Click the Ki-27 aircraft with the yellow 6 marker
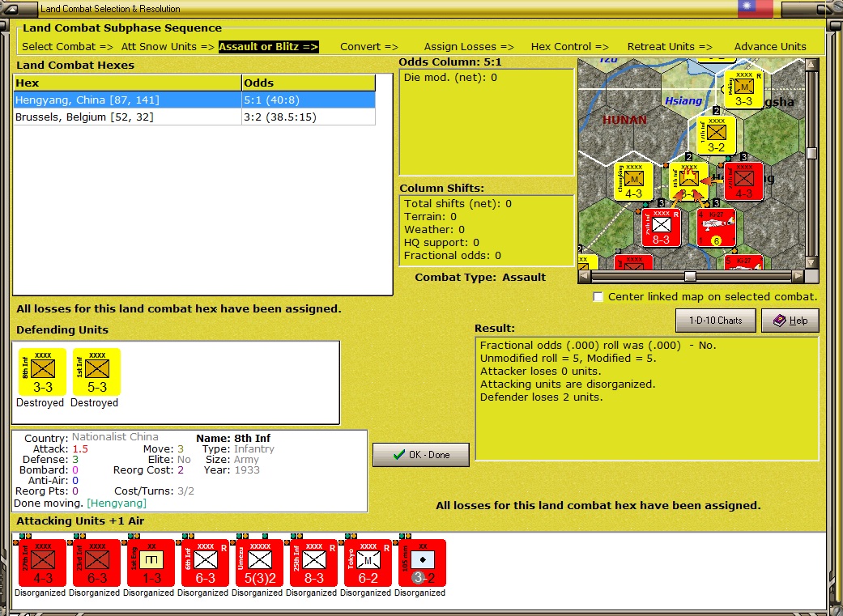The width and height of the screenshot is (843, 616). [716, 228]
